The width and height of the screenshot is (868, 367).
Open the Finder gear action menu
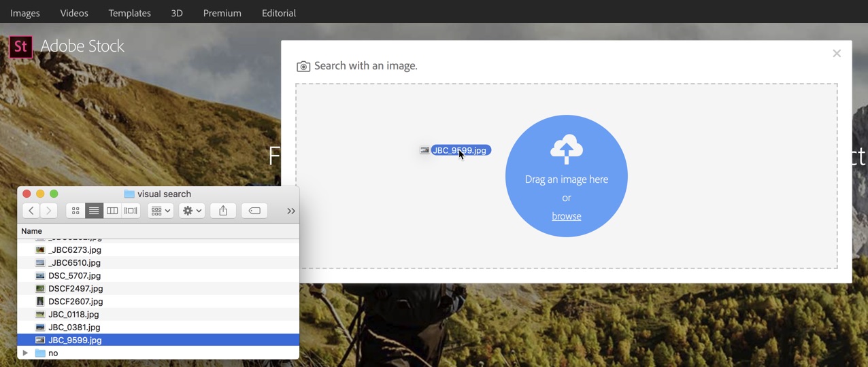192,211
